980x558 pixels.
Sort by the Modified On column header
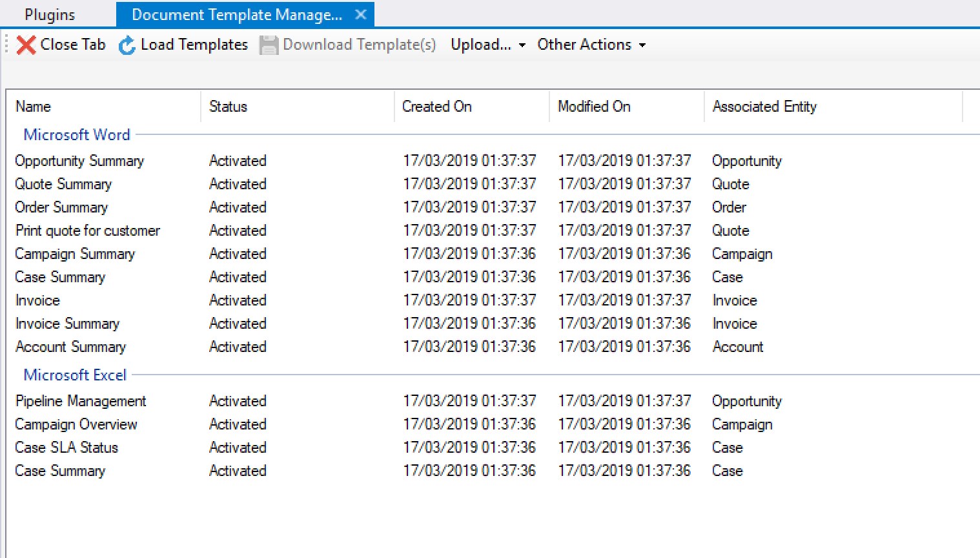pos(593,106)
